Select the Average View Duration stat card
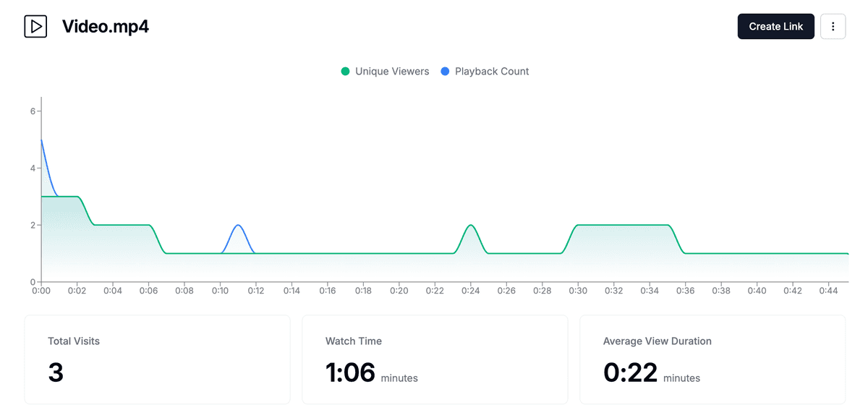This screenshot has width=868, height=418. (712, 359)
